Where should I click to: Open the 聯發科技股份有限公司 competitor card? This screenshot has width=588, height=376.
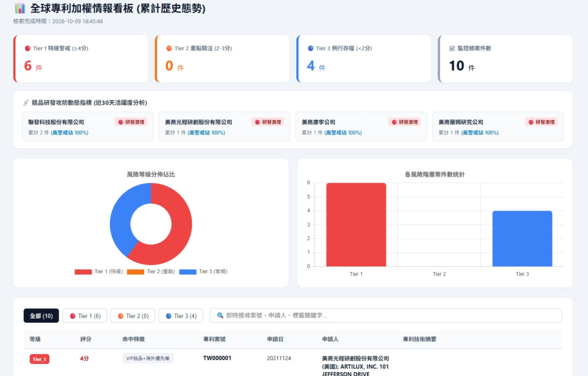(x=88, y=127)
